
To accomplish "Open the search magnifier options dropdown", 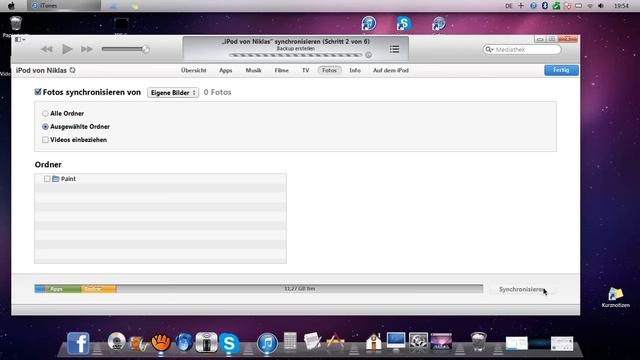I will (489, 49).
